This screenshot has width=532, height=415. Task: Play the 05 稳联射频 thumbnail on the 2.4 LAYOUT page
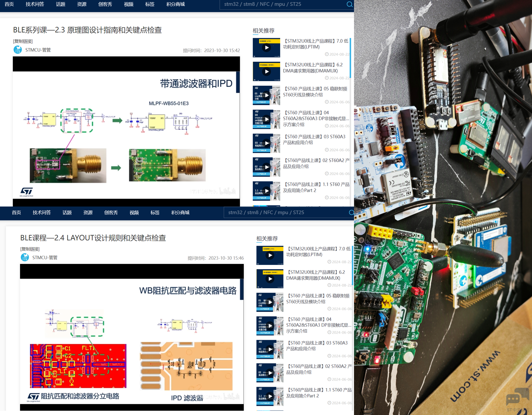pos(270,302)
